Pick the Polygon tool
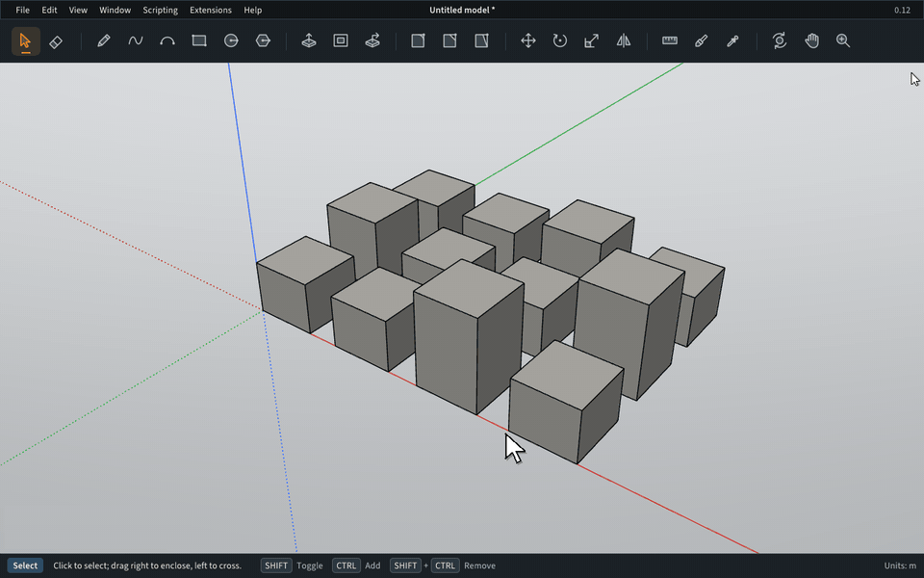Viewport: 924px width, 578px height. click(x=263, y=41)
